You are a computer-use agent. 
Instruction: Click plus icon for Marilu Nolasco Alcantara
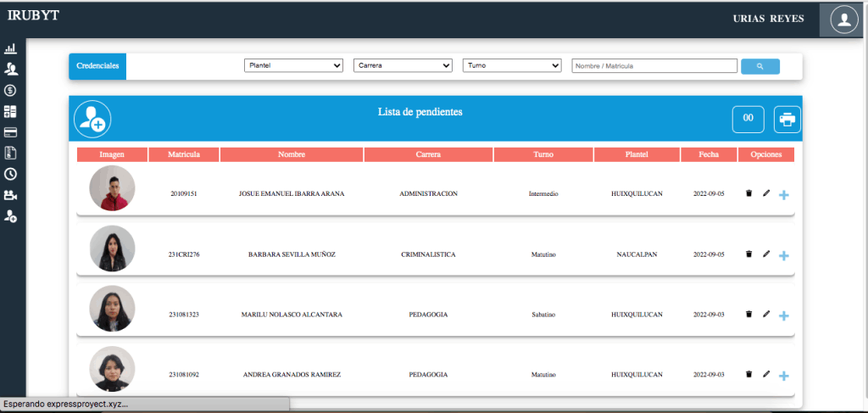click(x=783, y=315)
